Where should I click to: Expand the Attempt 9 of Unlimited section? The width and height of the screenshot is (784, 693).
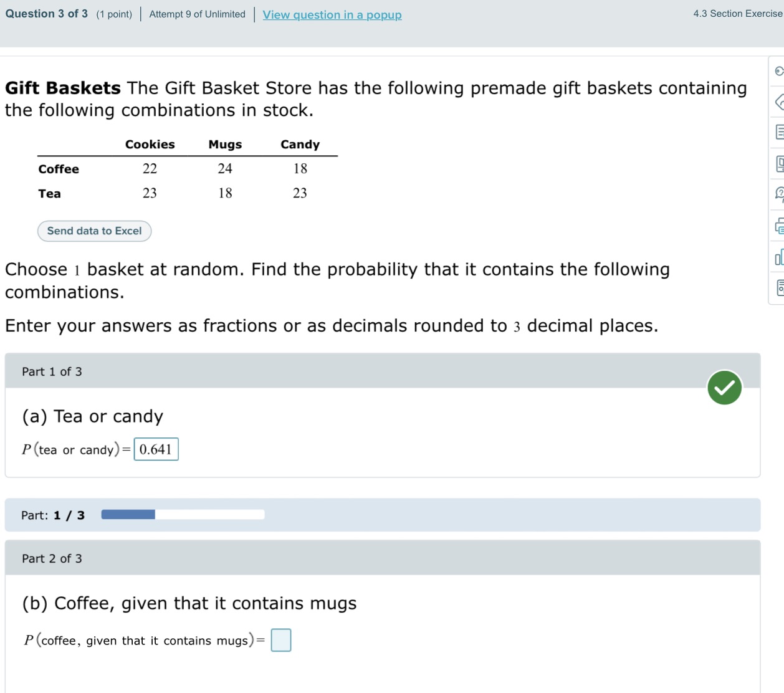pyautogui.click(x=196, y=14)
